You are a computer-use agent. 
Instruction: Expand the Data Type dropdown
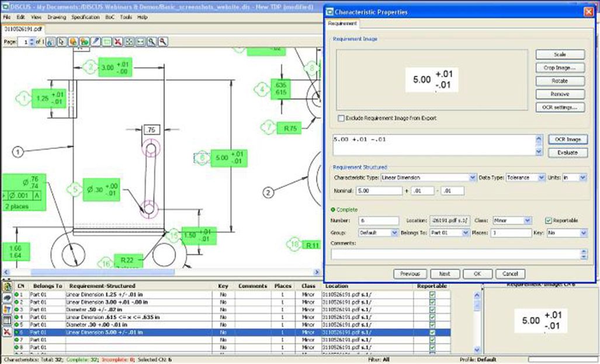click(x=542, y=177)
